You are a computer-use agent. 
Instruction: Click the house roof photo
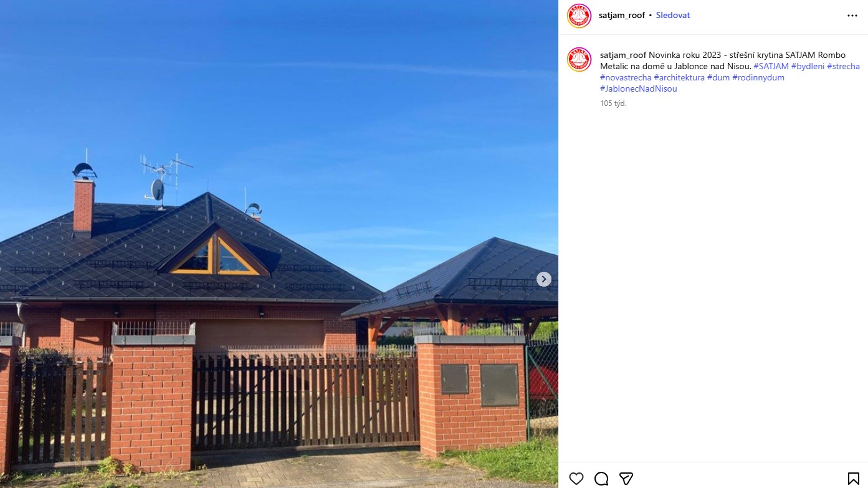point(279,244)
